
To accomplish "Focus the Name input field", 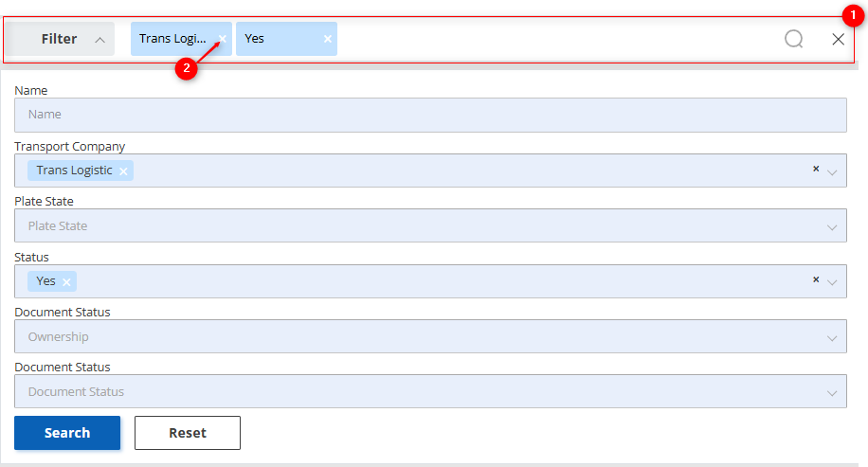I will pos(430,115).
